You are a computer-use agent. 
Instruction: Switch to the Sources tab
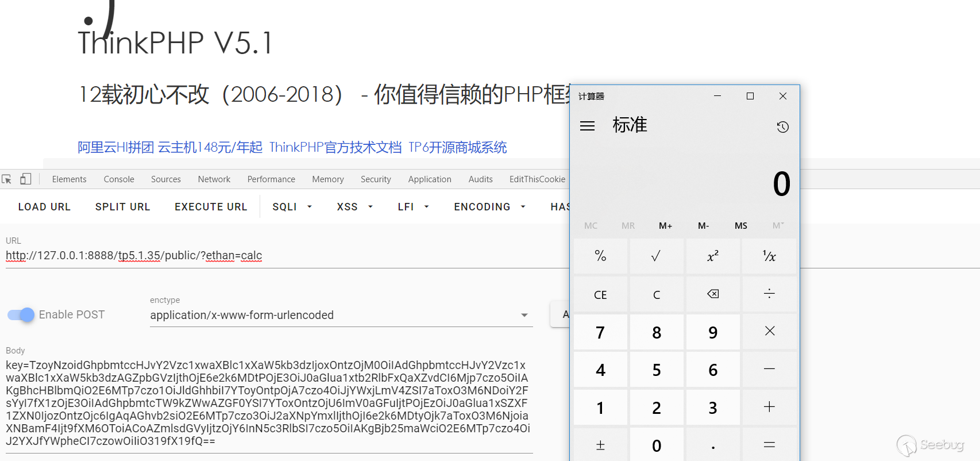pyautogui.click(x=166, y=179)
